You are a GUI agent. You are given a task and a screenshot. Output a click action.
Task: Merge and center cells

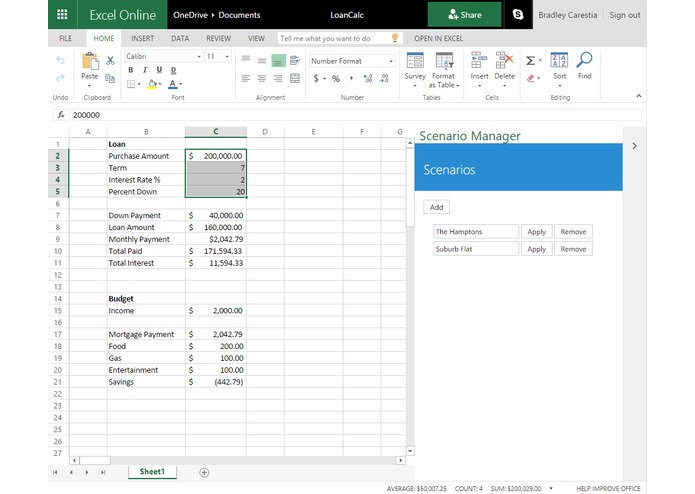coord(295,78)
